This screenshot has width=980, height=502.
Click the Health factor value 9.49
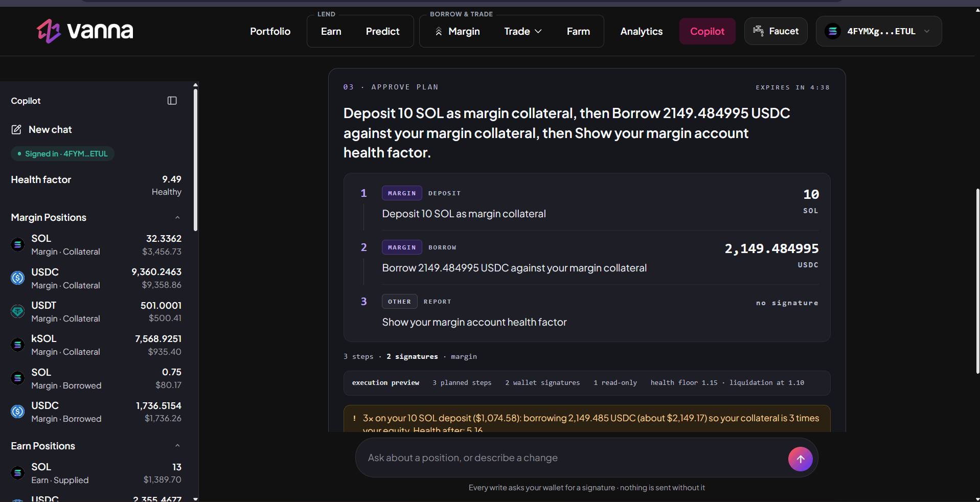(172, 179)
